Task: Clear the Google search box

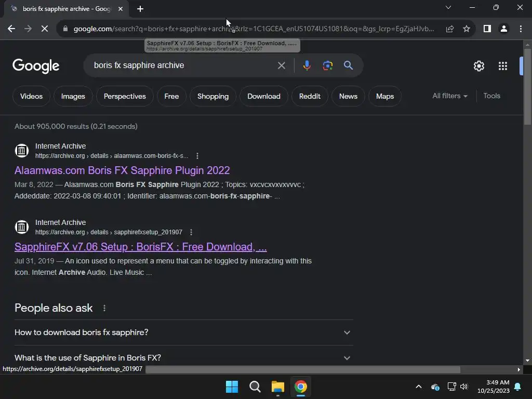Action: pyautogui.click(x=281, y=65)
